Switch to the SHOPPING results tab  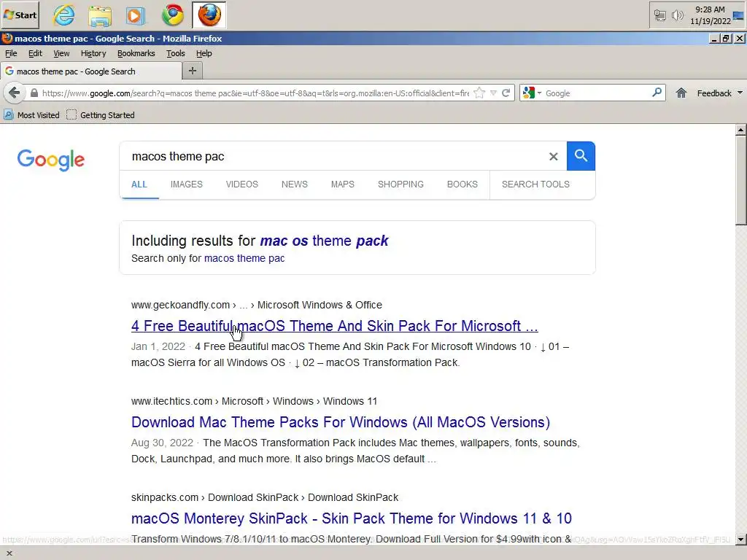click(400, 184)
